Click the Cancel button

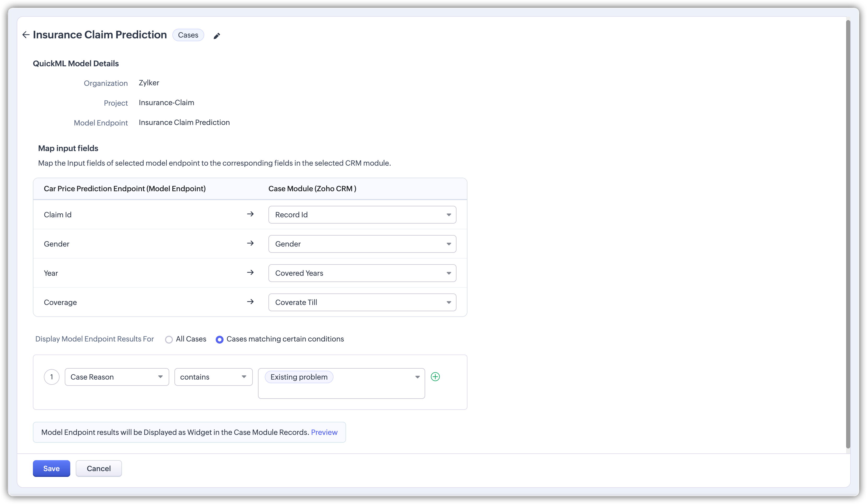pos(99,468)
